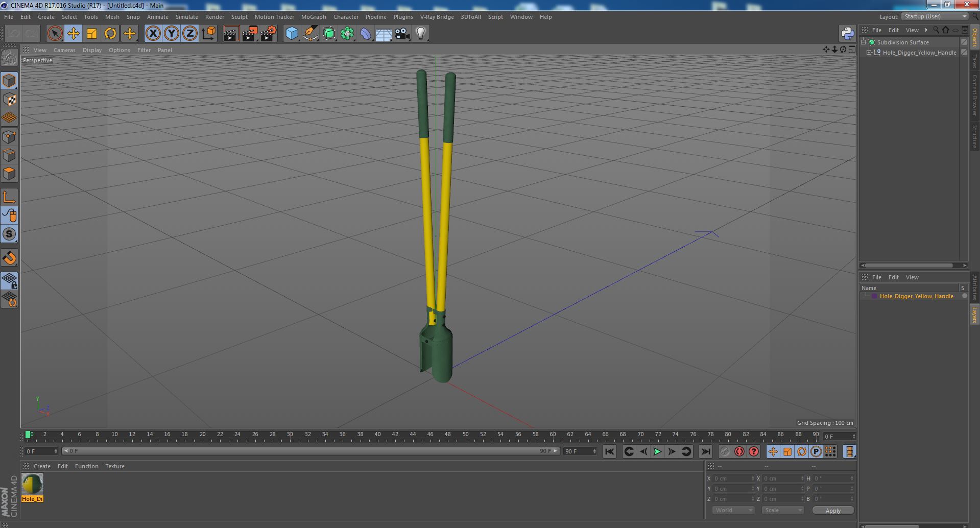The height and width of the screenshot is (528, 980).
Task: Switch to Points mode
Action: click(x=9, y=137)
